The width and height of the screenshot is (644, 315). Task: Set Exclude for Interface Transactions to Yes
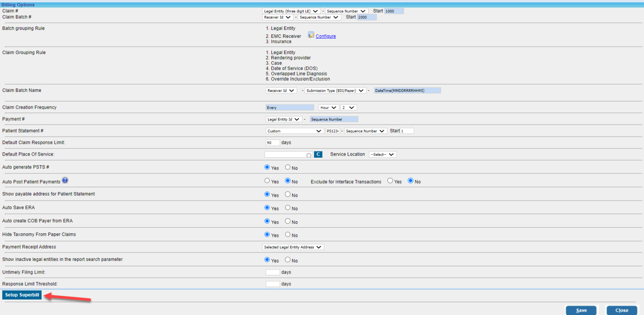tap(390, 181)
